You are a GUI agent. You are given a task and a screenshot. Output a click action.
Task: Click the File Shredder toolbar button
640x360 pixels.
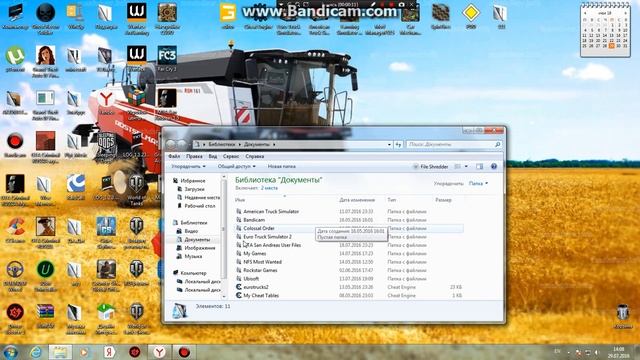pyautogui.click(x=430, y=167)
